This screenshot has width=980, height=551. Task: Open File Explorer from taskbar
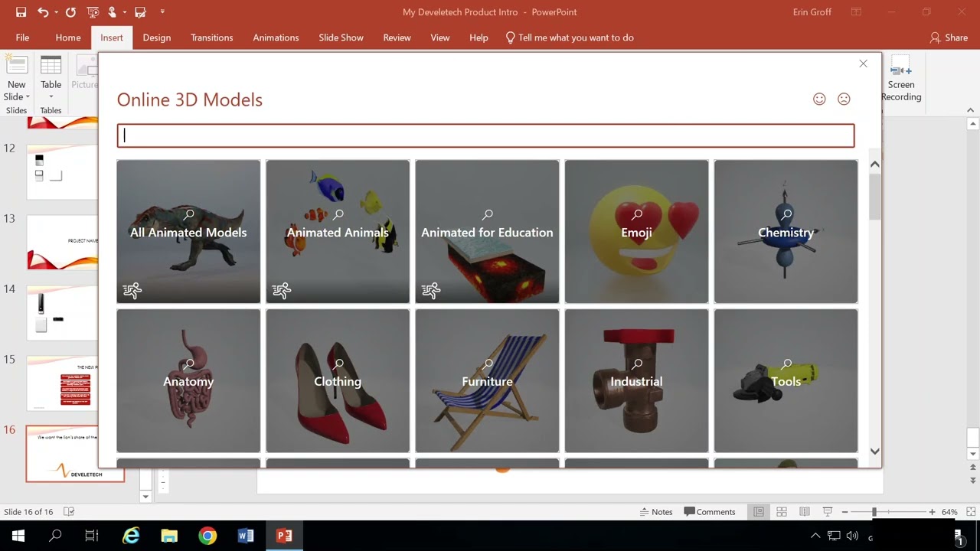(169, 536)
